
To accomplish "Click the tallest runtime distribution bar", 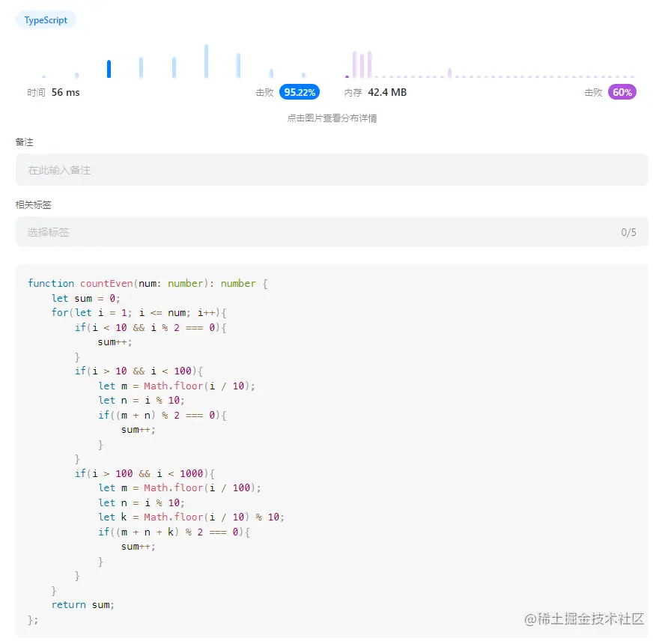I will pyautogui.click(x=206, y=61).
